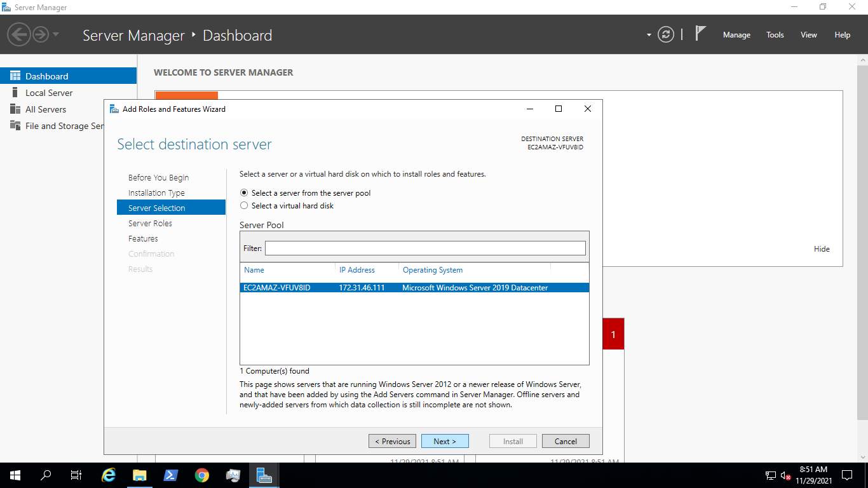Viewport: 868px width, 488px height.
Task: Open the All Servers page
Action: [43, 109]
